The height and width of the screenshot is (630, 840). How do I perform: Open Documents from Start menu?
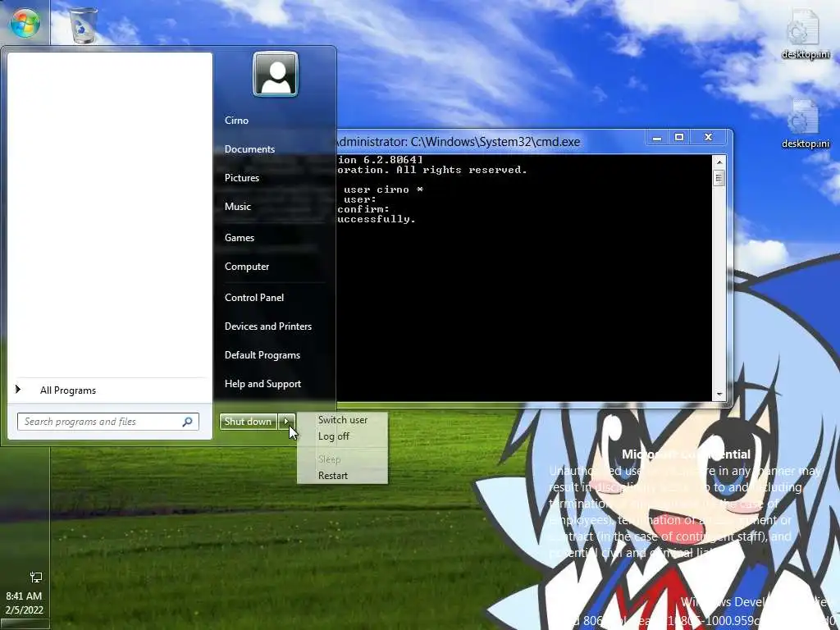coord(249,149)
